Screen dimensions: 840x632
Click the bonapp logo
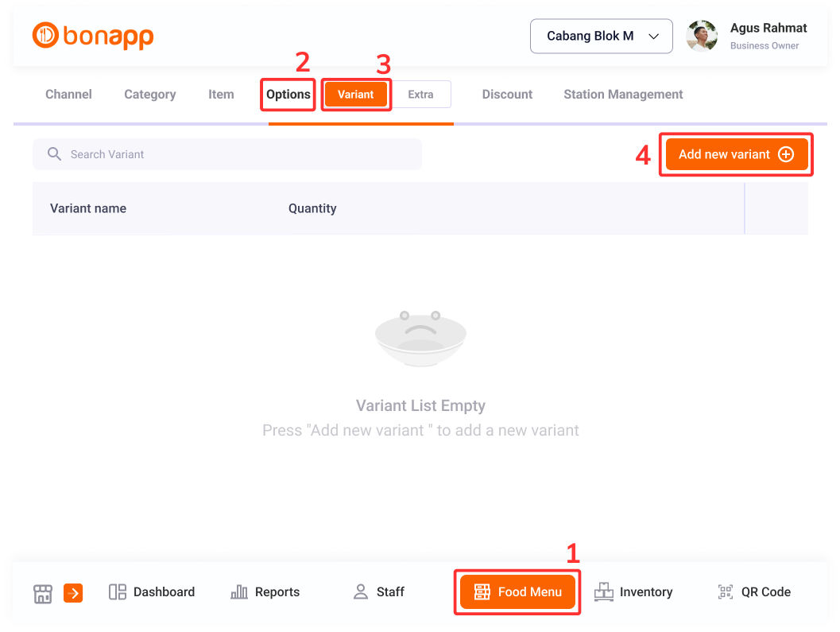point(93,36)
